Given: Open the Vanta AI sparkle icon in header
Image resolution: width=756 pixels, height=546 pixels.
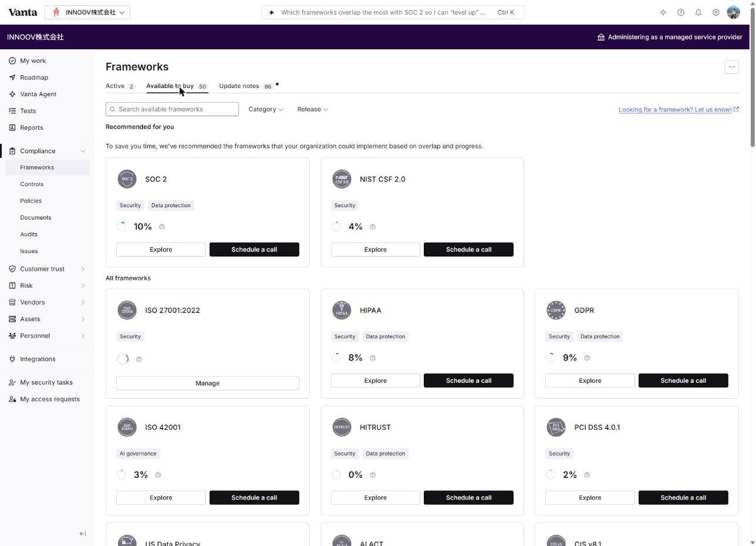Looking at the screenshot, I should coord(663,12).
